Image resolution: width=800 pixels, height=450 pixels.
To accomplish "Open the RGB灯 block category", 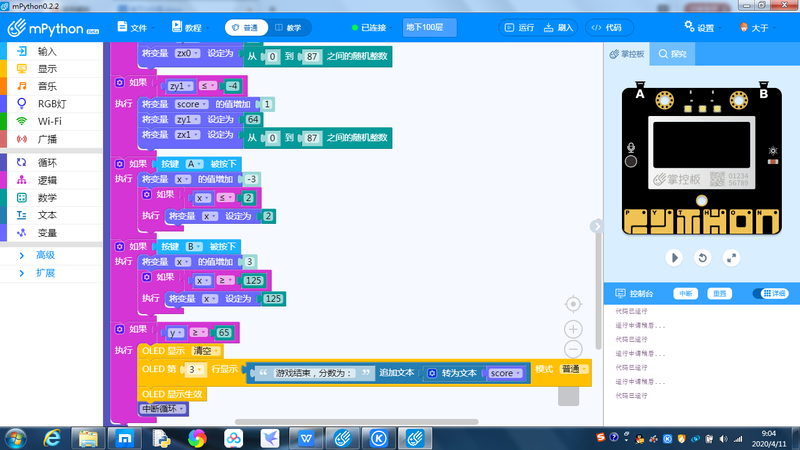I will [x=50, y=103].
